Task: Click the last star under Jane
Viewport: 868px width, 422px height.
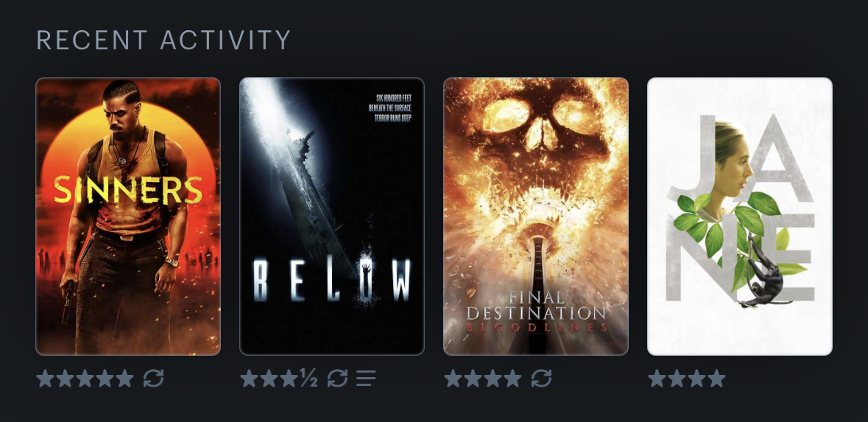Action: click(x=716, y=379)
